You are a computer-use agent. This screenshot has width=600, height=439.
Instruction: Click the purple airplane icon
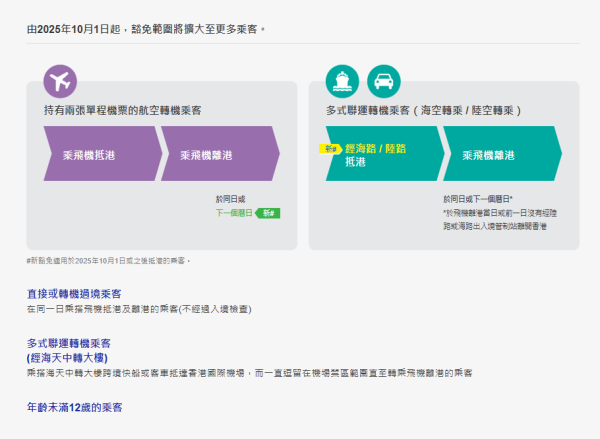pyautogui.click(x=60, y=82)
